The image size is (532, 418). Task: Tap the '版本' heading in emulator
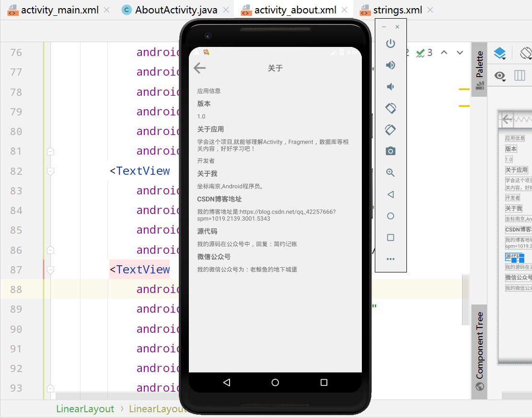click(204, 104)
